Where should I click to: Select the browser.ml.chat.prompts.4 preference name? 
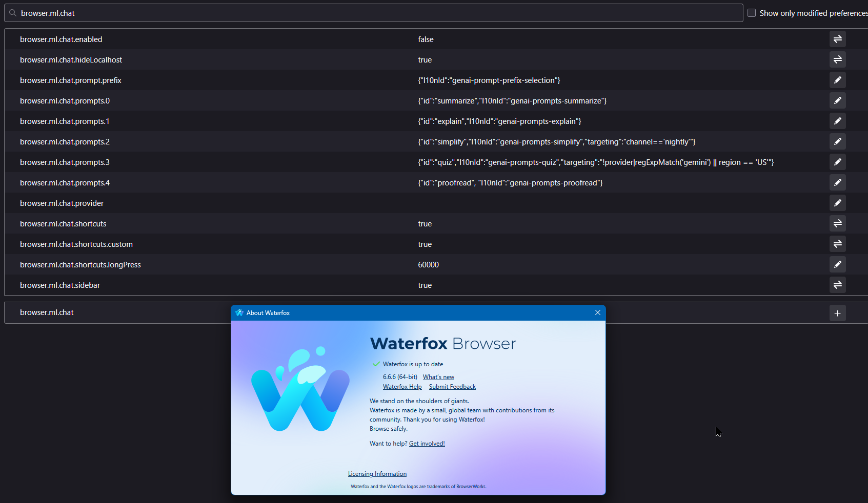tap(65, 183)
